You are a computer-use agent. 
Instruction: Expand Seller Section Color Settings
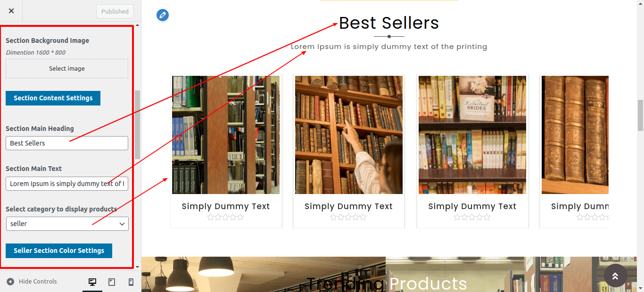pyautogui.click(x=59, y=251)
